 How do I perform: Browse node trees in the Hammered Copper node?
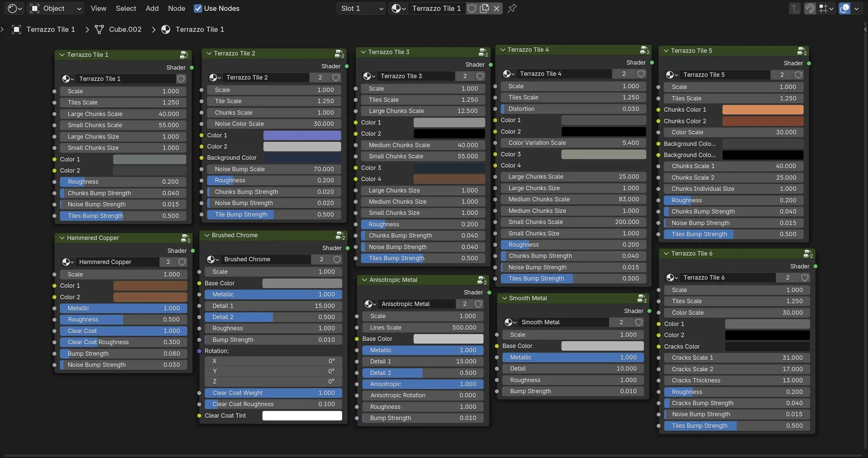(68, 262)
